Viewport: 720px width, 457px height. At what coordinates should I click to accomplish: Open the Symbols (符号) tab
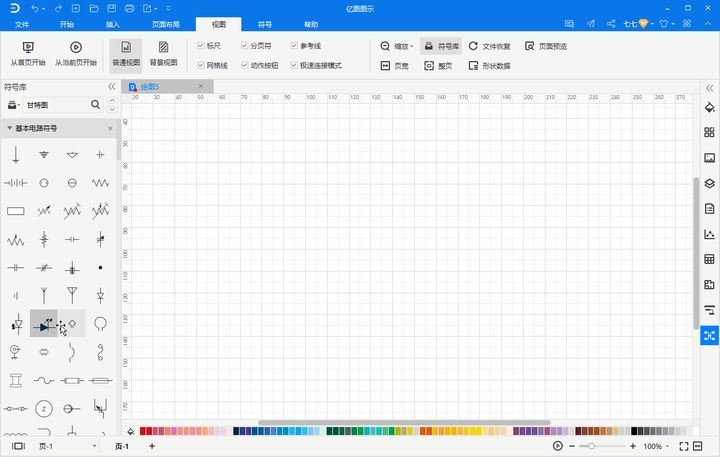point(264,24)
